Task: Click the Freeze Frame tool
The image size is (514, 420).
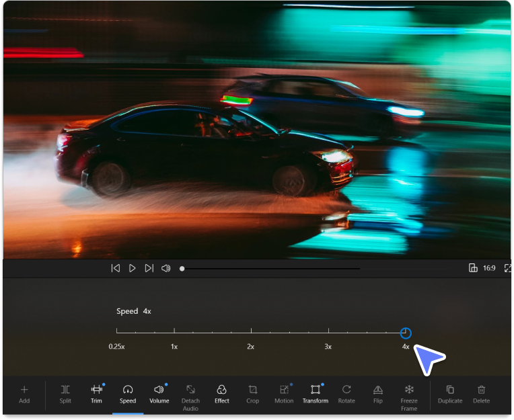Action: click(x=409, y=398)
